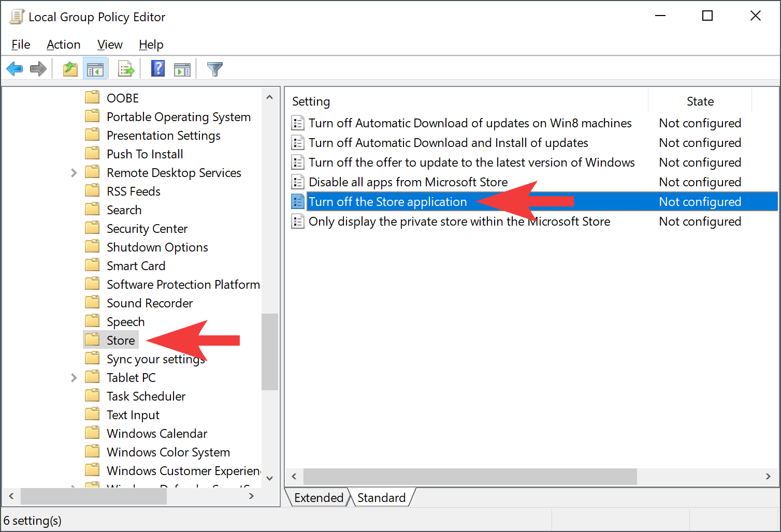Click the settings list horizontal scrollbar thumb
This screenshot has width=781, height=532.
(469, 477)
